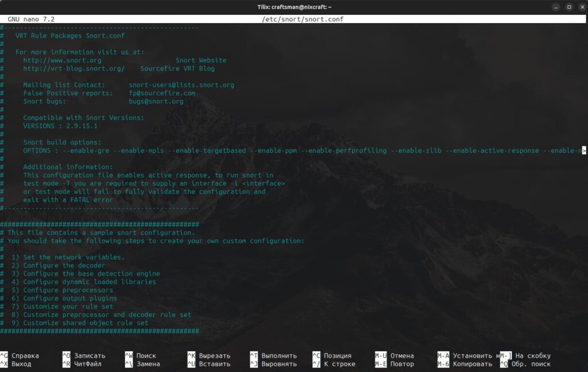Click the ^T Выполнить shortcut hint

click(273, 355)
